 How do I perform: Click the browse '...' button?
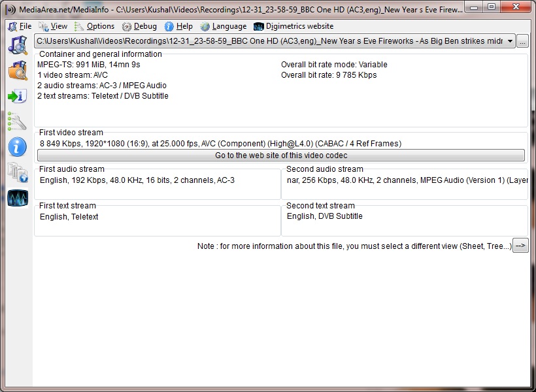522,41
